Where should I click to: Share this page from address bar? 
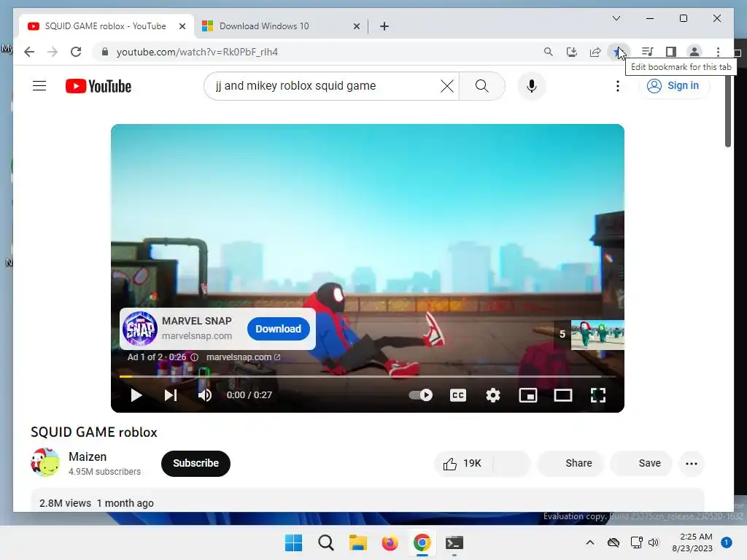tap(595, 52)
